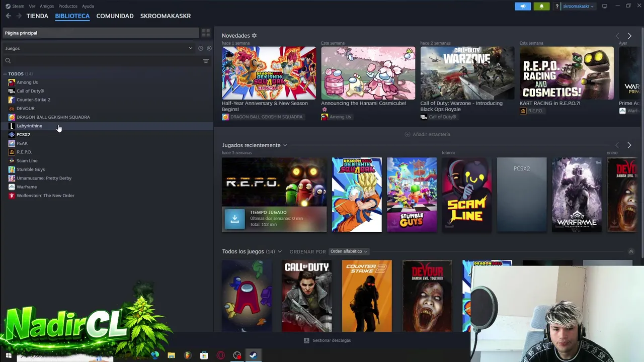Click Página principal button
Viewport: 644px width, 362px height.
[x=101, y=33]
